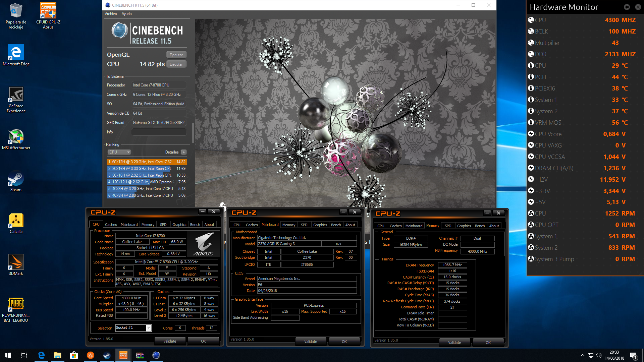Open the Catzilla desktop icon

point(16,223)
